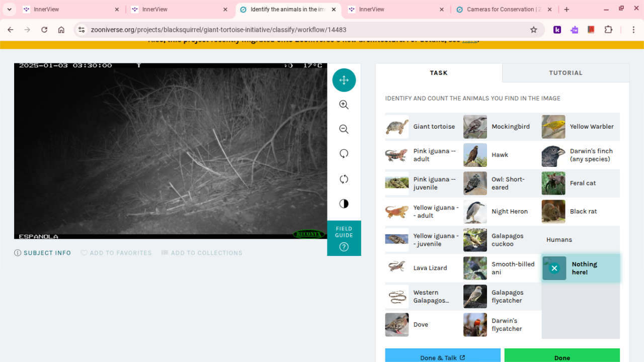Select Owl: Short-eared option
This screenshot has width=644, height=362.
[x=502, y=183]
